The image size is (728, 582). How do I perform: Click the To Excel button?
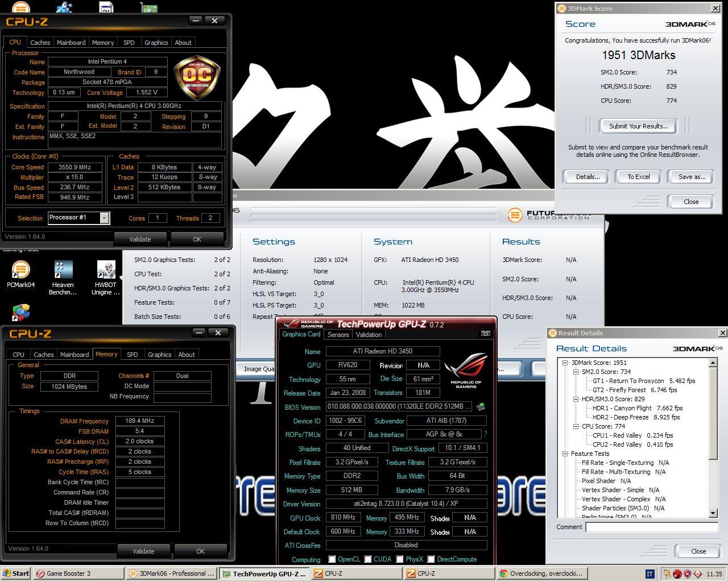pos(638,177)
